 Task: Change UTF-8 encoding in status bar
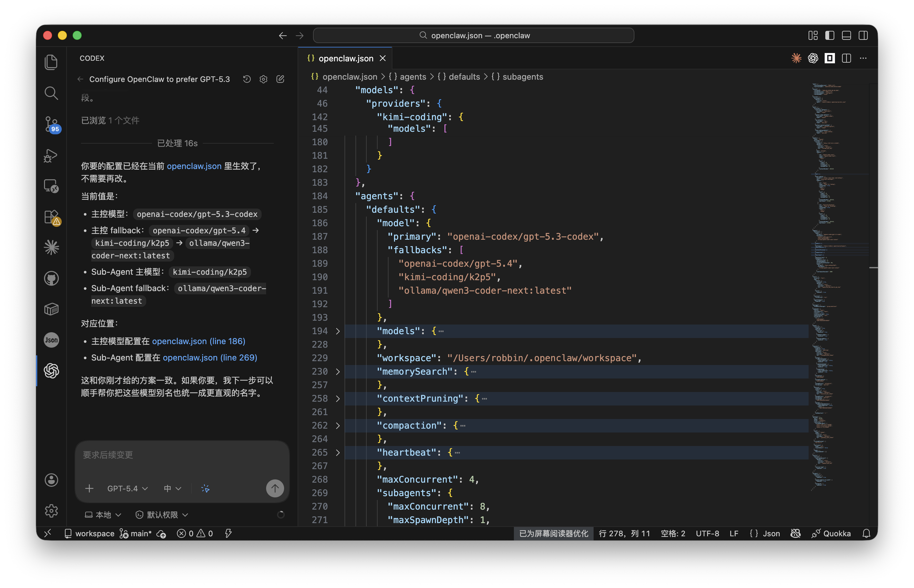coord(707,533)
